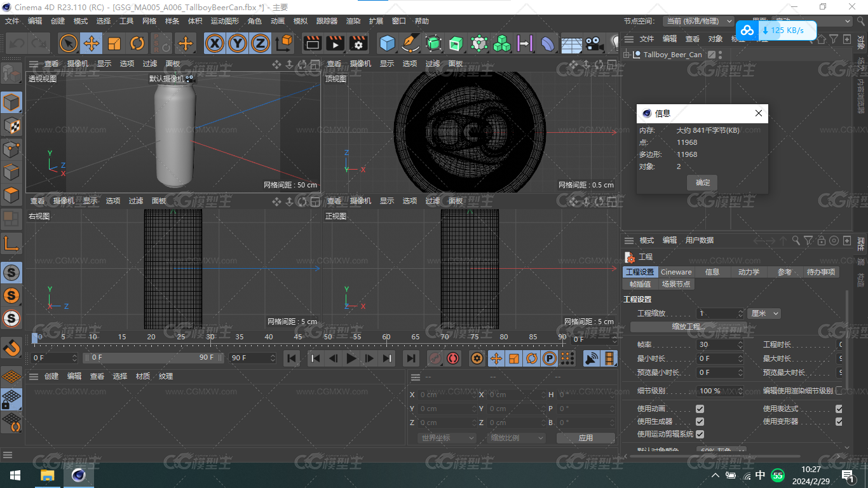Activate the Move tool in top toolbar
Viewport: 868px width, 488px height.
click(92, 43)
